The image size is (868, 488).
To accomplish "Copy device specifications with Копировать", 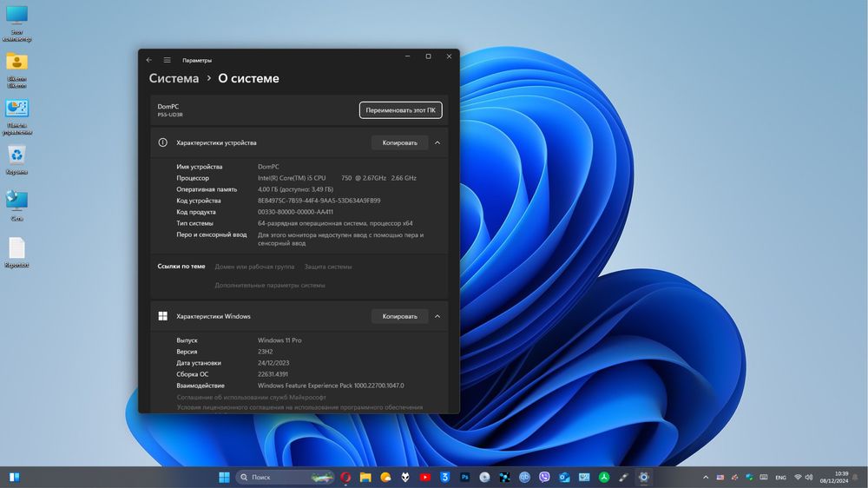I will coord(399,142).
